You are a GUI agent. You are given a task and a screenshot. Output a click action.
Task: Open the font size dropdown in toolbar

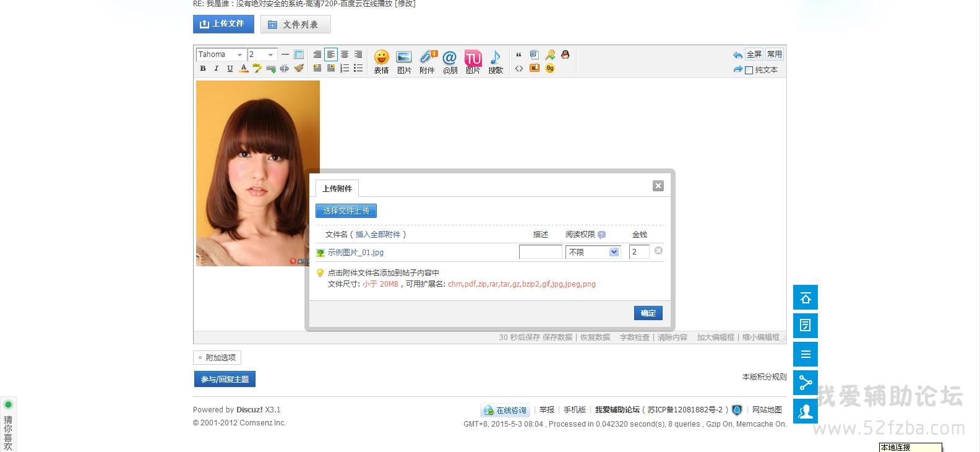pos(262,54)
